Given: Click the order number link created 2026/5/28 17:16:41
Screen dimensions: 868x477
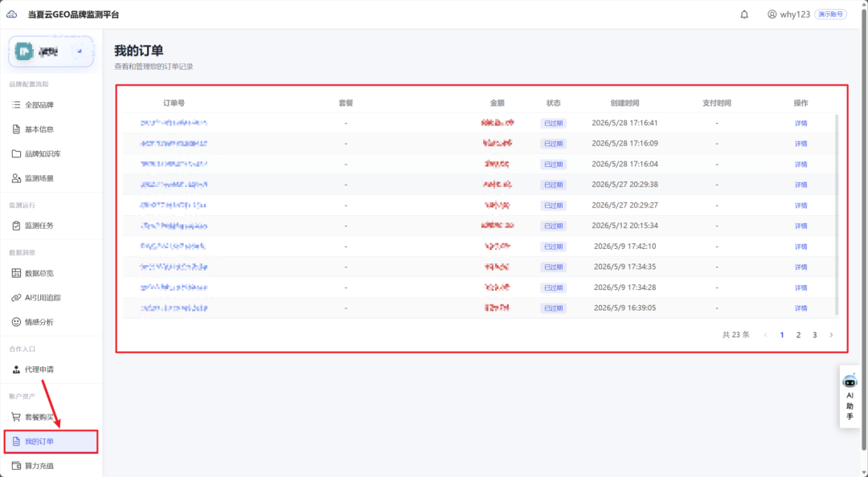Looking at the screenshot, I should [x=174, y=123].
